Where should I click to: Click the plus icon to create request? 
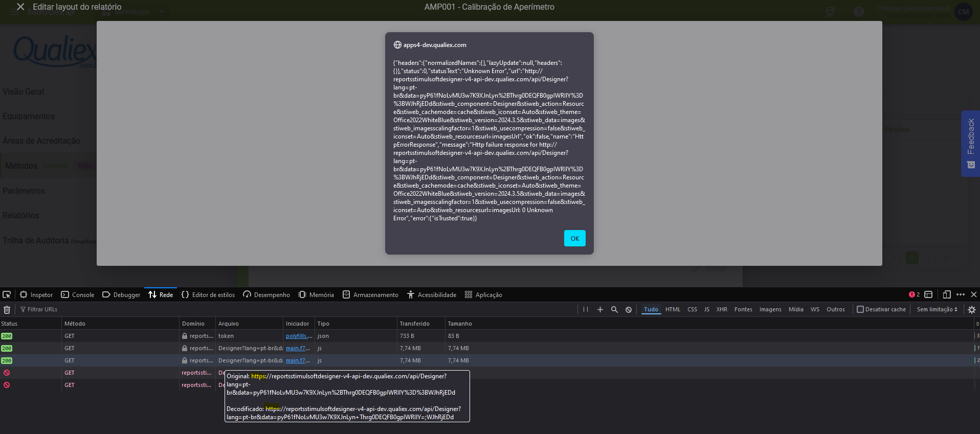point(600,309)
